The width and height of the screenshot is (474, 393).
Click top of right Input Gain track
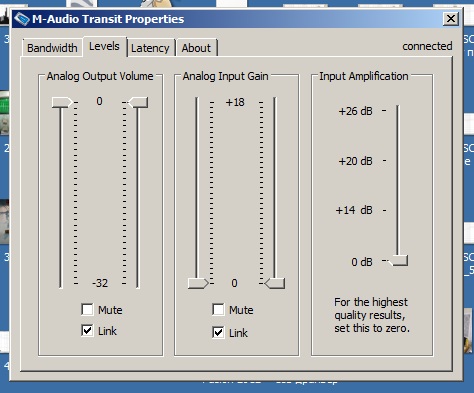click(x=275, y=102)
